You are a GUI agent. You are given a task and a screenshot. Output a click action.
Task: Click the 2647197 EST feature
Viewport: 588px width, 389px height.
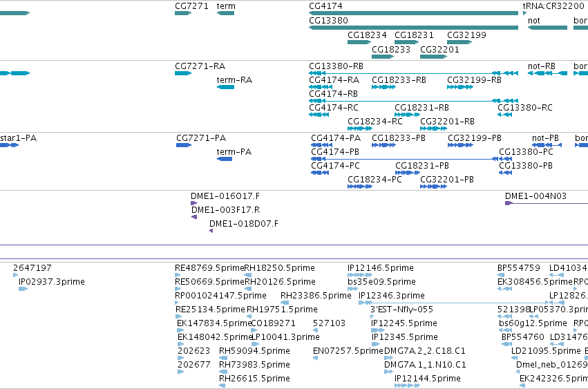coord(15,275)
